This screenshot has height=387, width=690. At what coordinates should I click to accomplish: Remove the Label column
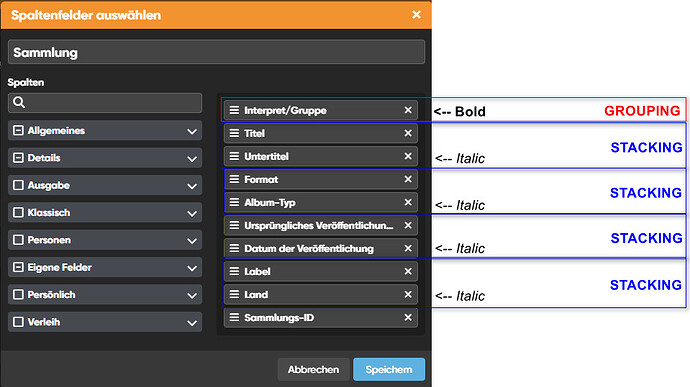pyautogui.click(x=408, y=271)
